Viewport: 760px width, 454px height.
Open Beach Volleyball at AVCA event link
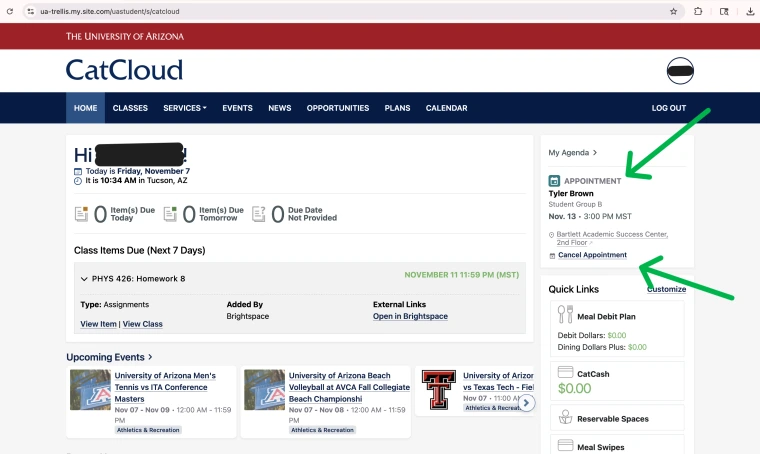click(x=349, y=387)
